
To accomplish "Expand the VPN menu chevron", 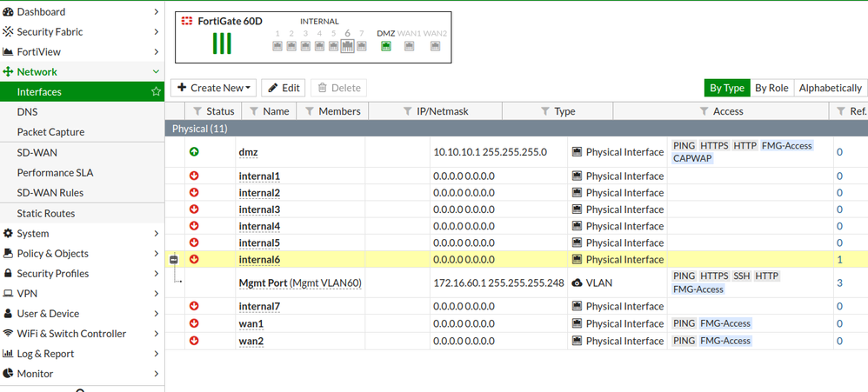I will 156,294.
